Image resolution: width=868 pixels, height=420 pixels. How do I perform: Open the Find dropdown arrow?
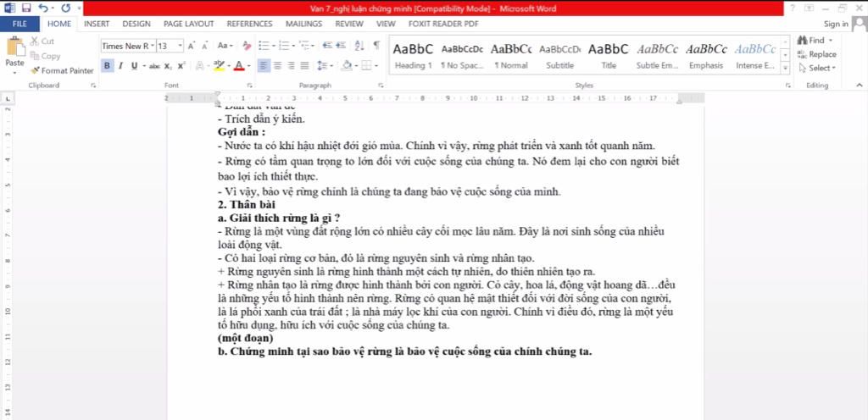pos(831,41)
